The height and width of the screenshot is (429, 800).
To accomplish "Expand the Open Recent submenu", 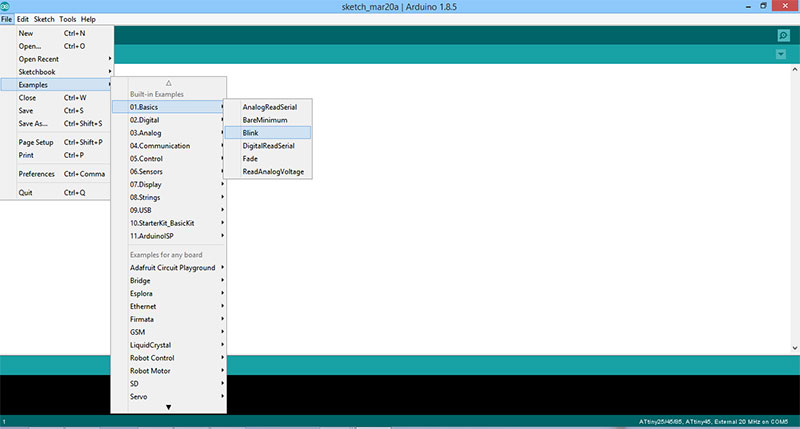I will click(57, 59).
